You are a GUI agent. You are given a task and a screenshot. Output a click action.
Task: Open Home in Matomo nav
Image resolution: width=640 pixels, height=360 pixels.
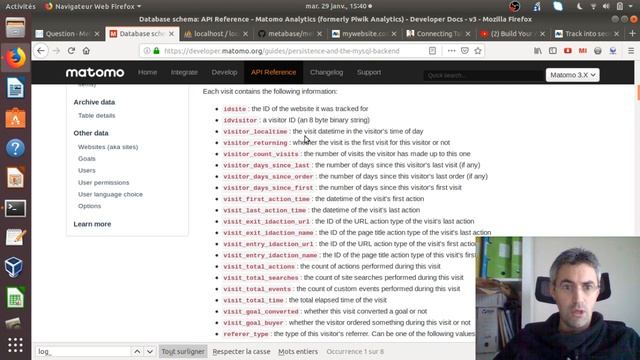coord(147,72)
